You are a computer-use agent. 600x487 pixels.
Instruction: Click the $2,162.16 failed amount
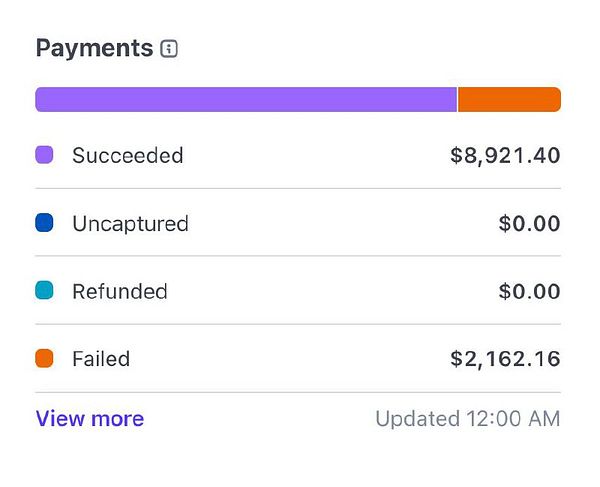[505, 358]
